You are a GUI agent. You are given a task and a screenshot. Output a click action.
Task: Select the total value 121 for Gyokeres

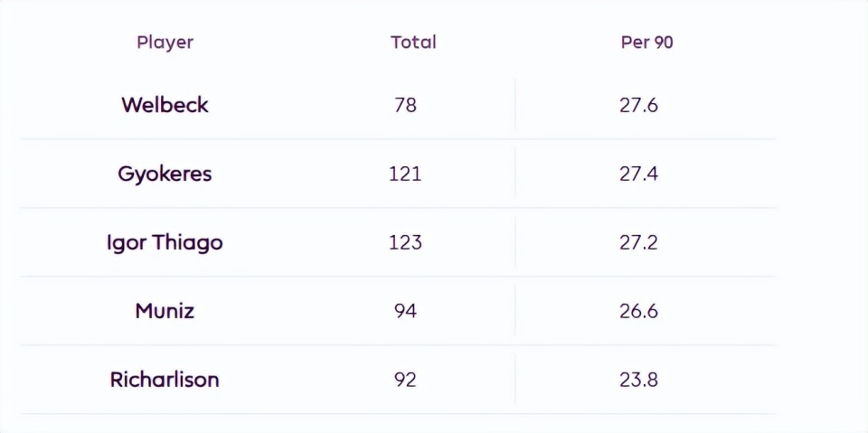click(x=405, y=174)
